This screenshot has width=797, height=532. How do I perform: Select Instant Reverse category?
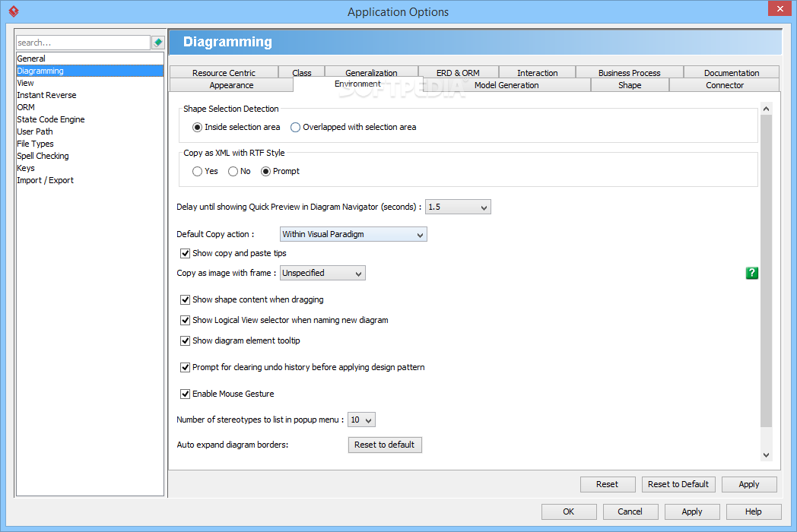(90, 95)
